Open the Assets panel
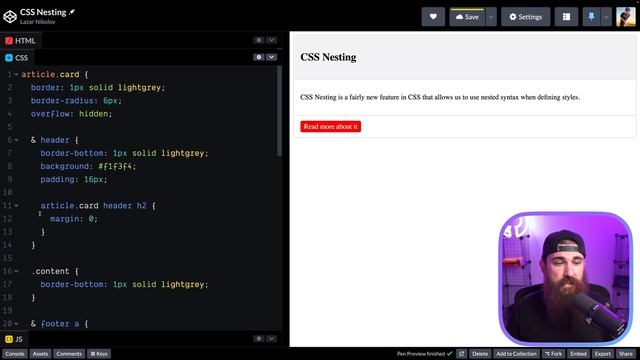This screenshot has width=640, height=360. coord(40,354)
